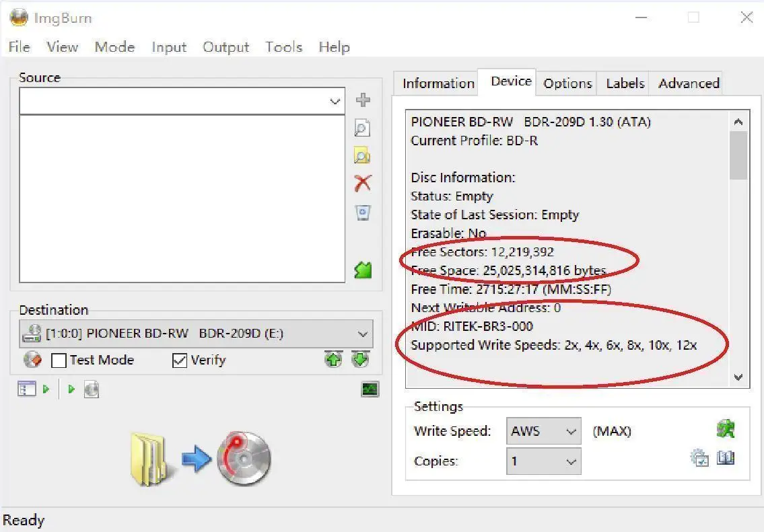Open the Copies dropdown
The width and height of the screenshot is (764, 532).
(544, 461)
